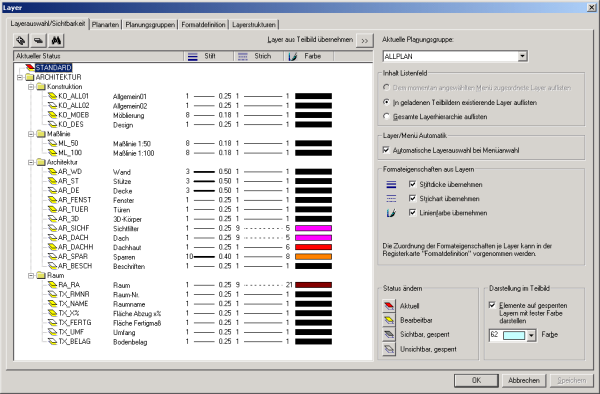This screenshot has width=600, height=394.
Task: Click the first toolbar icon above the layer list
Action: (21, 40)
